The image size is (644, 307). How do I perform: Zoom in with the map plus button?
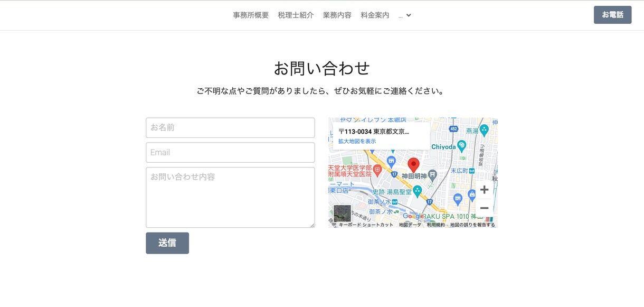pos(484,190)
